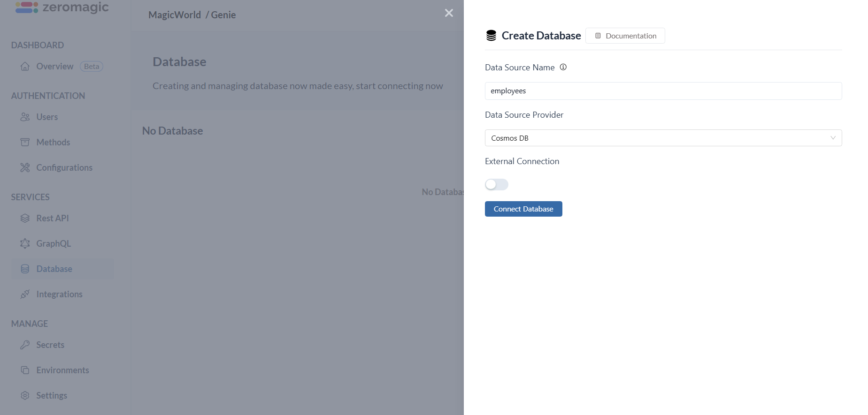Click the info icon beside Data Source Name

[563, 67]
